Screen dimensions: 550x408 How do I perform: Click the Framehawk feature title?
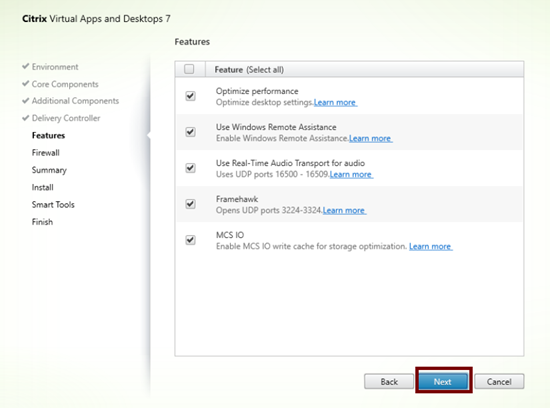pos(237,199)
